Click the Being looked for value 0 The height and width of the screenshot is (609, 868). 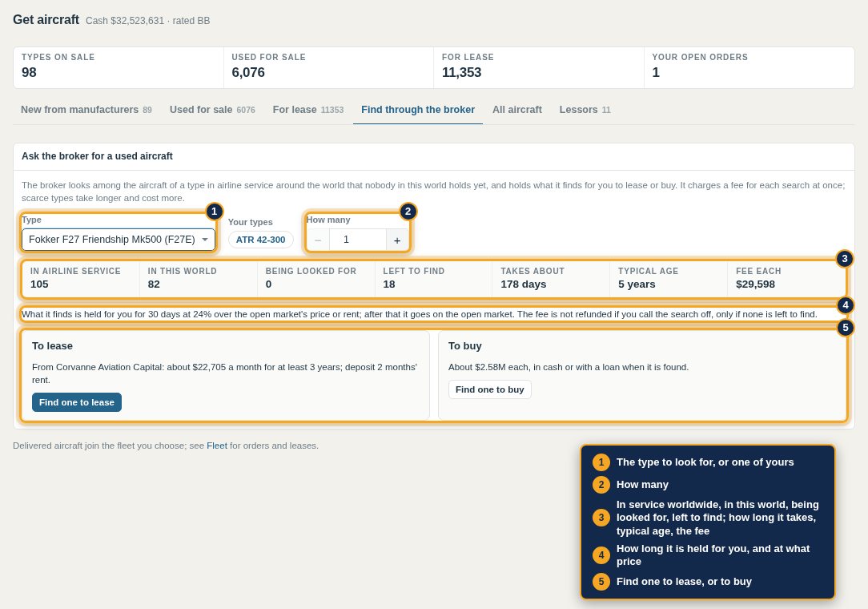coord(268,284)
